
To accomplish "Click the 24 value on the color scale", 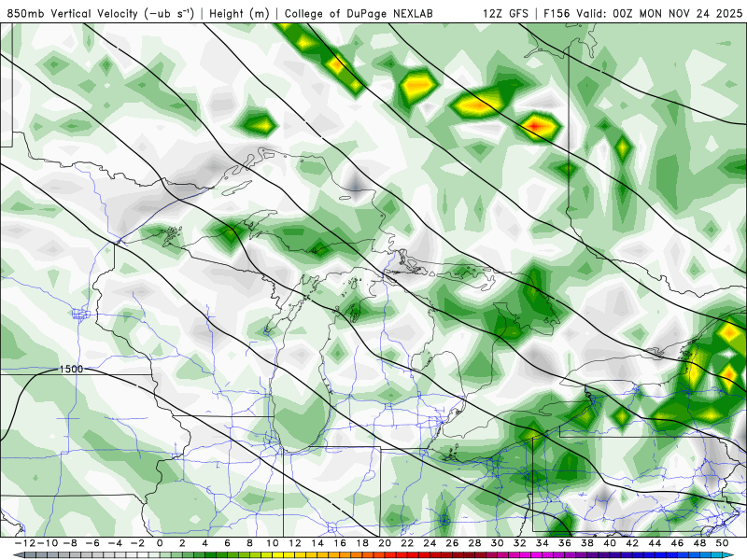I will coord(430,543).
